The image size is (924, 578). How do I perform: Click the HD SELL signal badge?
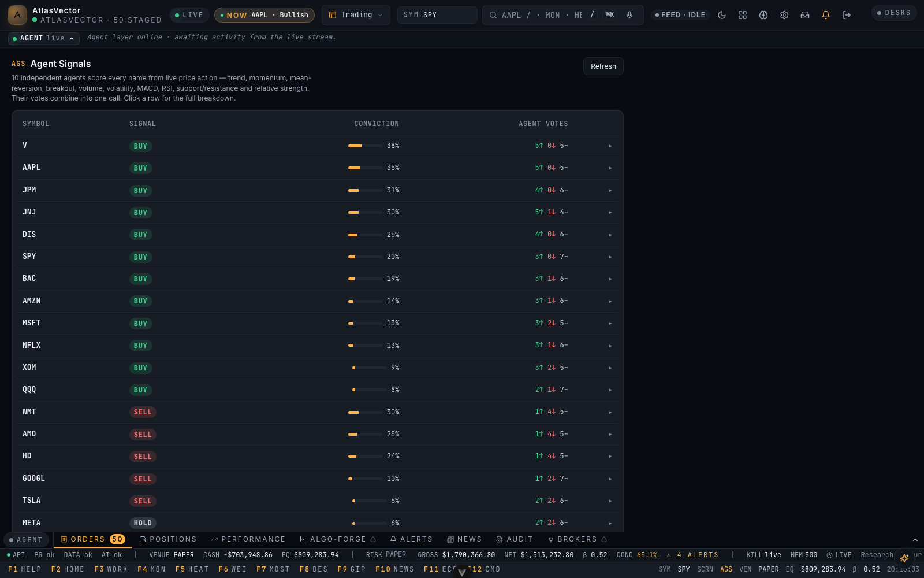click(143, 457)
